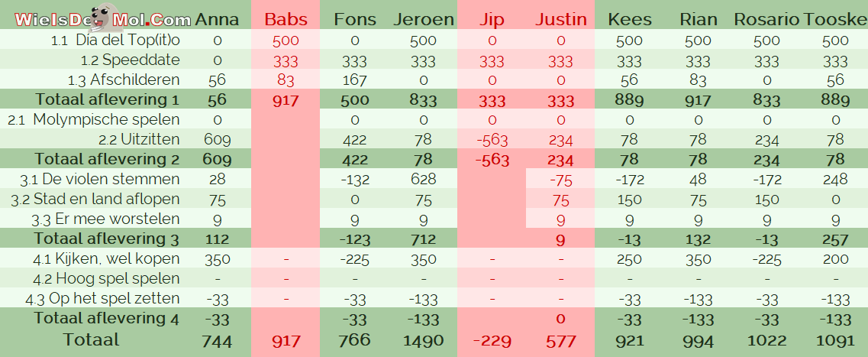Click Rosario's final total 1022
868x357 pixels.
point(766,341)
